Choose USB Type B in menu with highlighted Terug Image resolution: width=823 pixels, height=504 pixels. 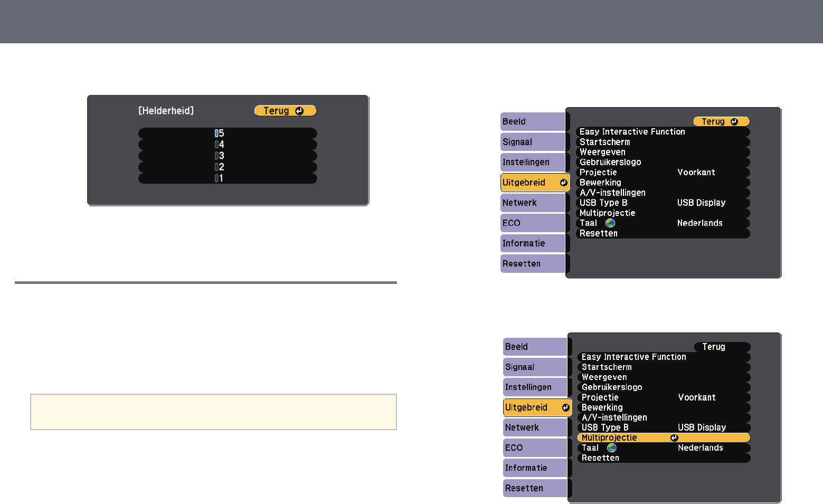[663, 203]
